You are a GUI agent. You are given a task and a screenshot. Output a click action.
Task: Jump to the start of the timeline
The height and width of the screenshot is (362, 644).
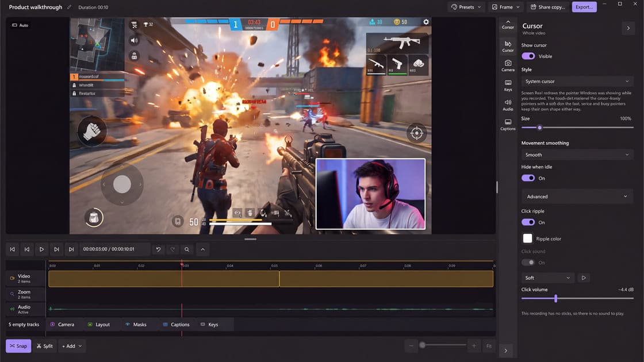[x=12, y=249]
